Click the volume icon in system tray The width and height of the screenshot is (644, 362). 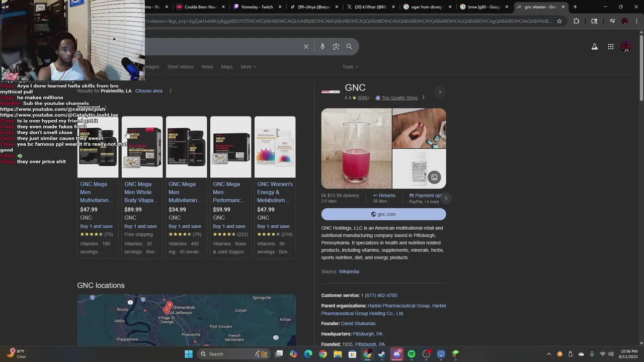tap(611, 354)
